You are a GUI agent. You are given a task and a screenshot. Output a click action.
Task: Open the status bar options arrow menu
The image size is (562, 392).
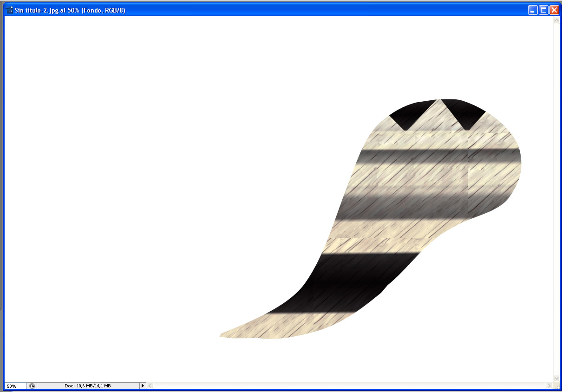143,386
